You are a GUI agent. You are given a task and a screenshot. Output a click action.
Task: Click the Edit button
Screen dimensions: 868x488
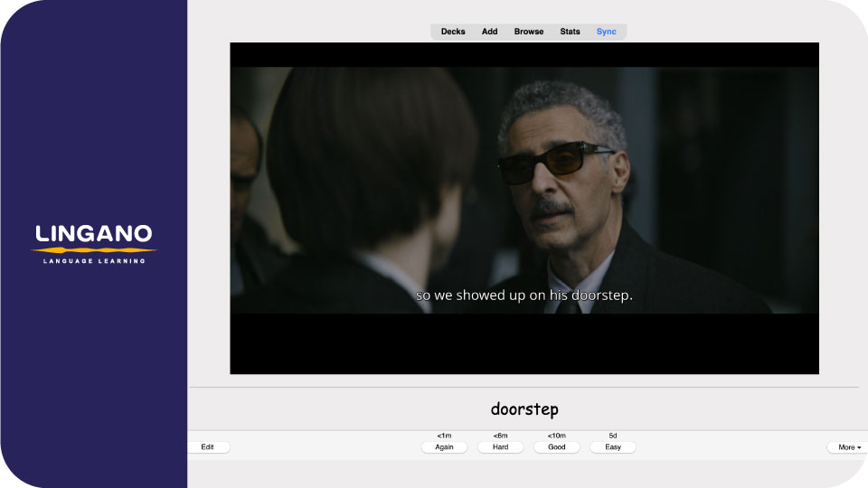(208, 447)
